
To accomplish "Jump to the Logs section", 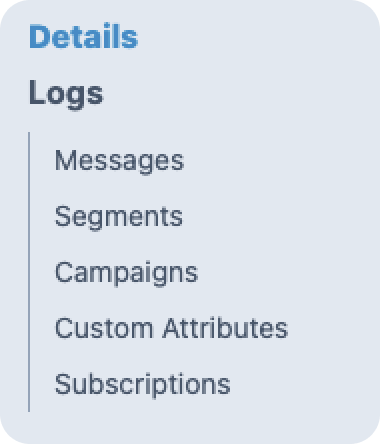I will pyautogui.click(x=66, y=94).
